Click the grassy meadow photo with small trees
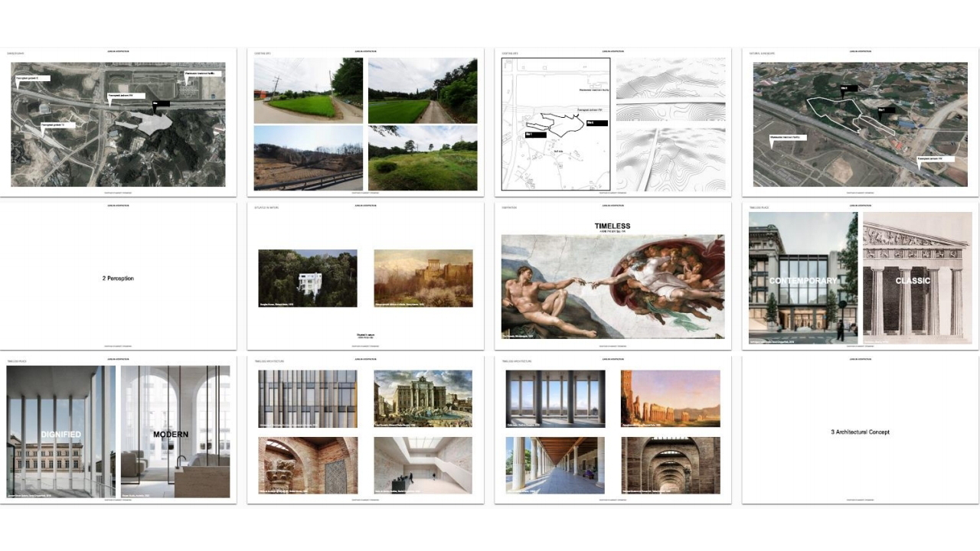This screenshot has height=551, width=980. (x=423, y=158)
